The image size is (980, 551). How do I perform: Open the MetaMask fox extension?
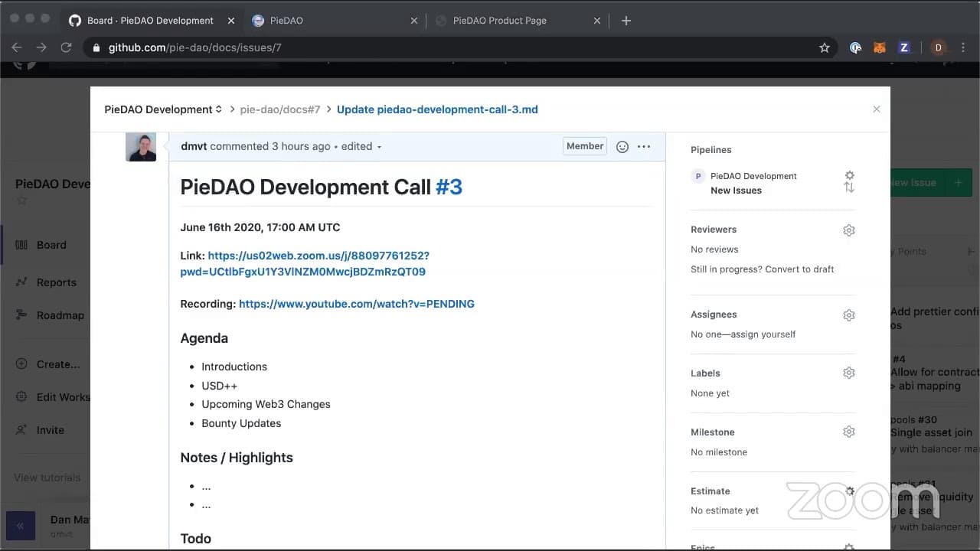point(880,47)
